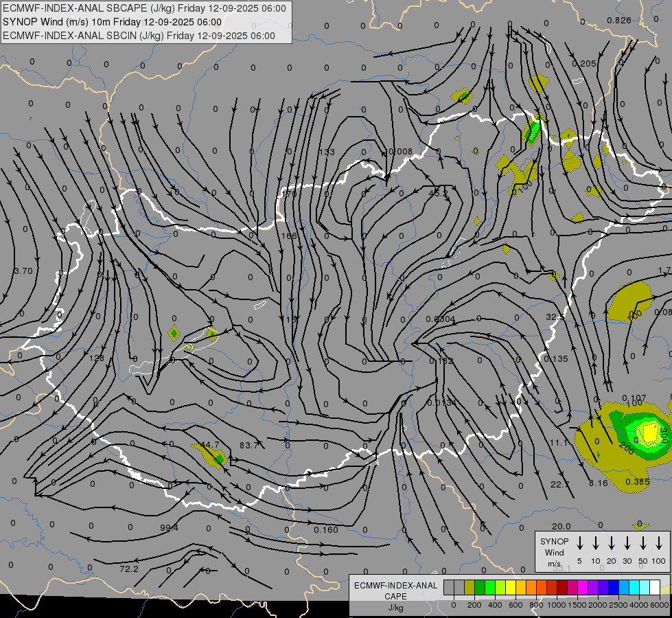This screenshot has width=672, height=618.
Task: Click the 166 value on the map
Action: point(289,236)
